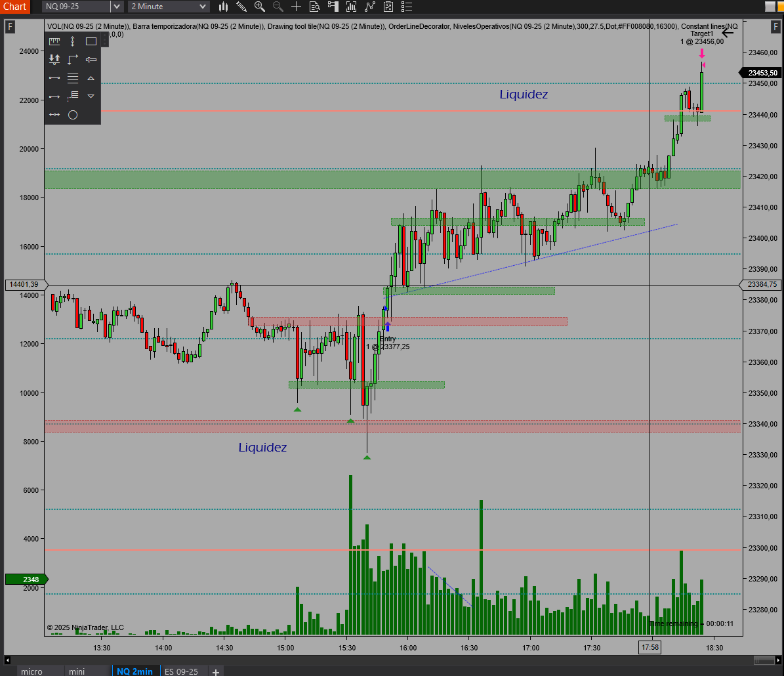Viewport: 784px width, 676px height.
Task: Click the Entry 1 @ 23377,25 label
Action: pyautogui.click(x=388, y=343)
